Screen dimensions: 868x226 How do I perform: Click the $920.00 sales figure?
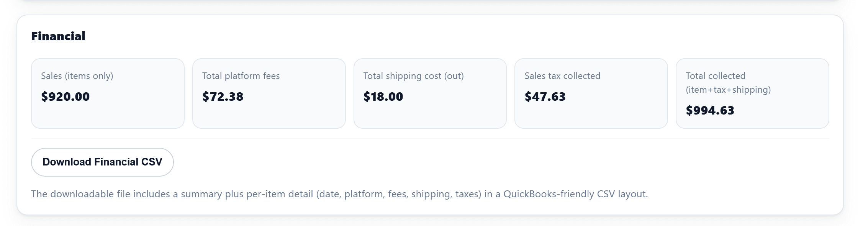coord(66,97)
